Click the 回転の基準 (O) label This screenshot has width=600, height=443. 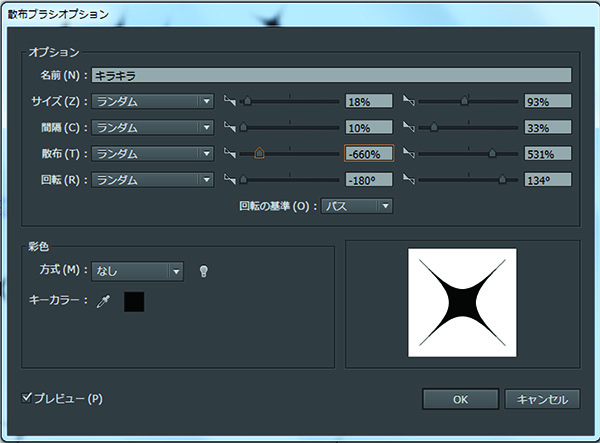[278, 207]
